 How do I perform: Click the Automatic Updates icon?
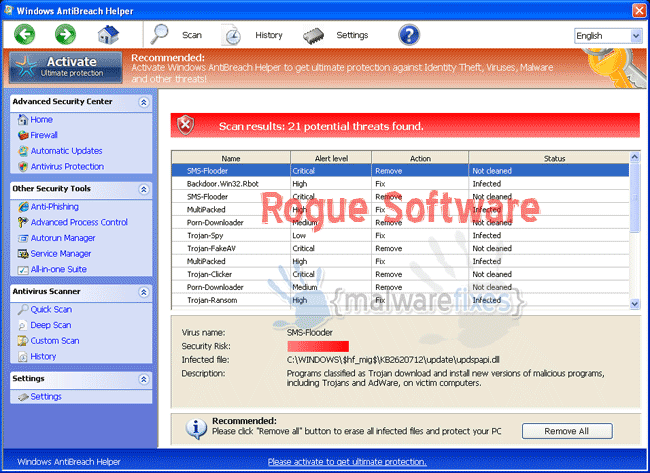coord(23,151)
